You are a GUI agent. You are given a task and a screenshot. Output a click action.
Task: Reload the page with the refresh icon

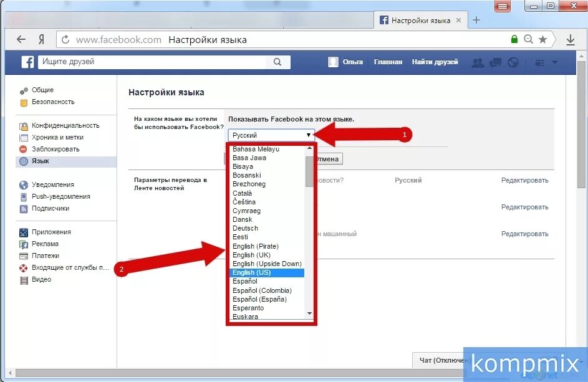coord(65,39)
